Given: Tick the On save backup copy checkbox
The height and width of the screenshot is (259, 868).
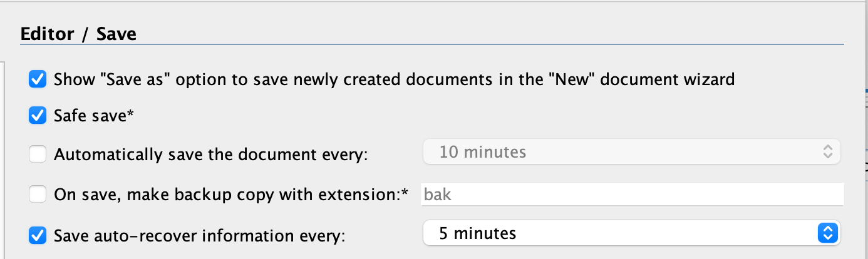Looking at the screenshot, I should click(38, 195).
